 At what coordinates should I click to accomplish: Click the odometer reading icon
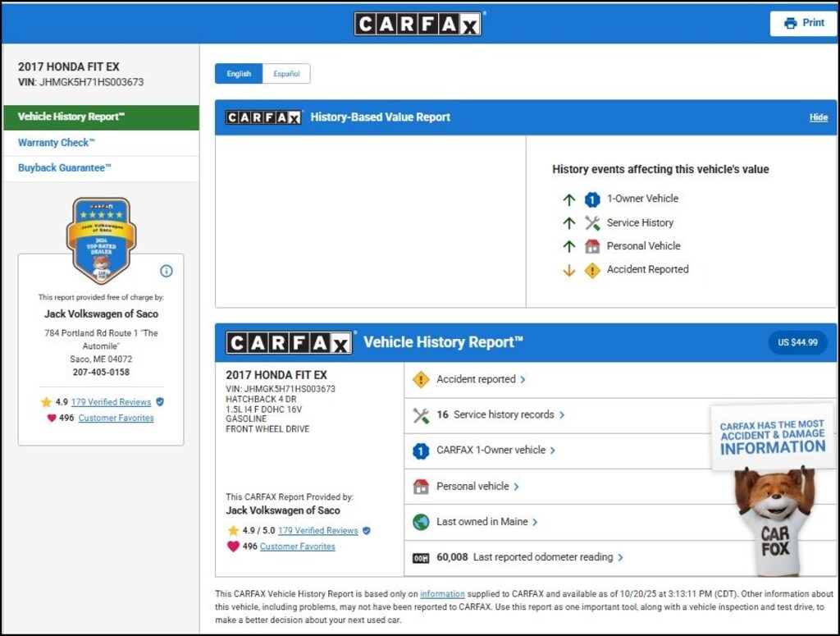421,558
